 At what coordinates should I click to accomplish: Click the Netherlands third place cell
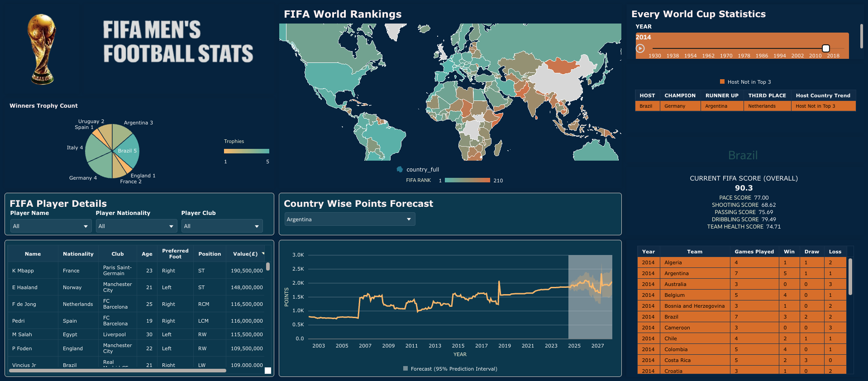(x=767, y=106)
